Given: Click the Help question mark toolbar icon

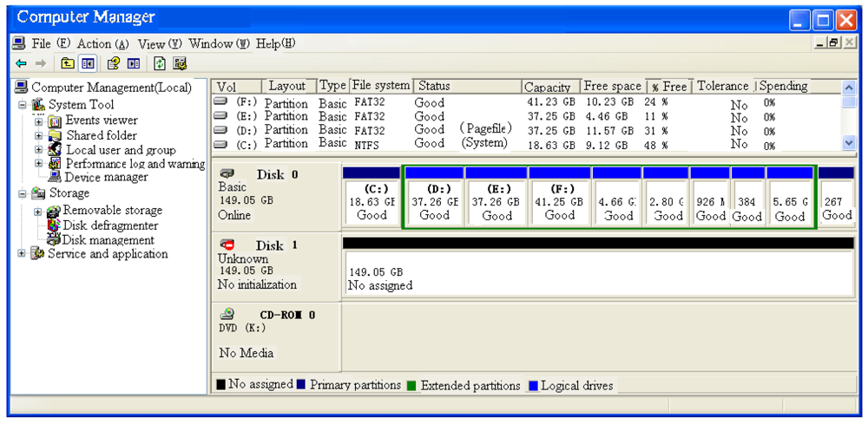Looking at the screenshot, I should [113, 63].
